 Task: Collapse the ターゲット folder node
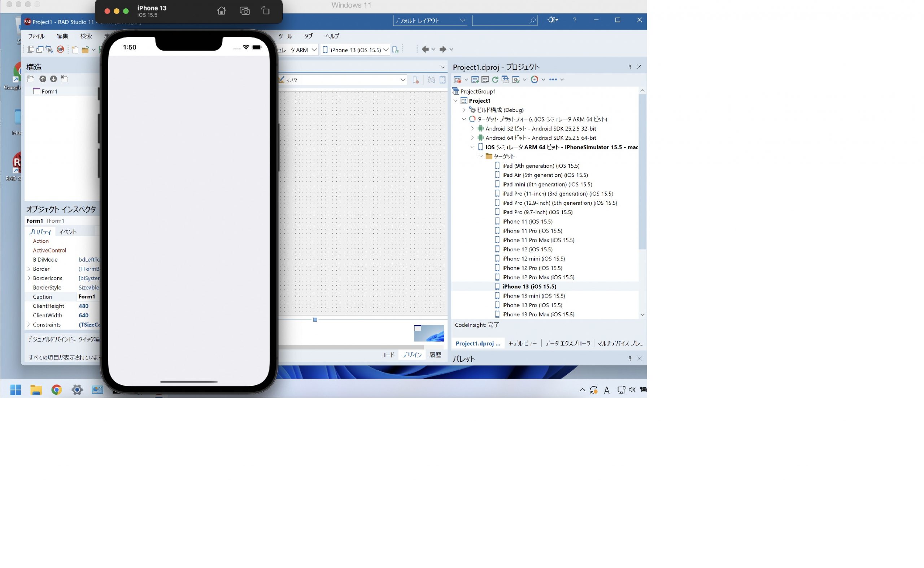tap(481, 156)
